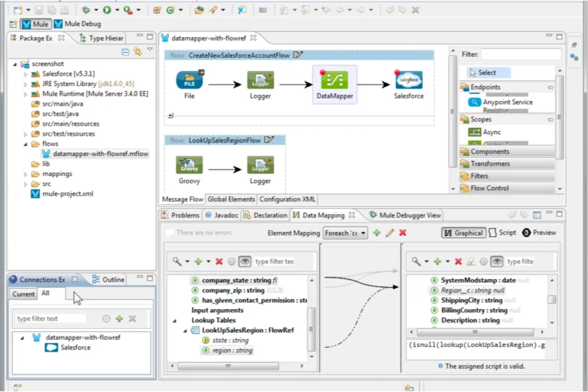Image resolution: width=588 pixels, height=392 pixels.
Task: Edit element mapping pencil icon
Action: coord(390,233)
